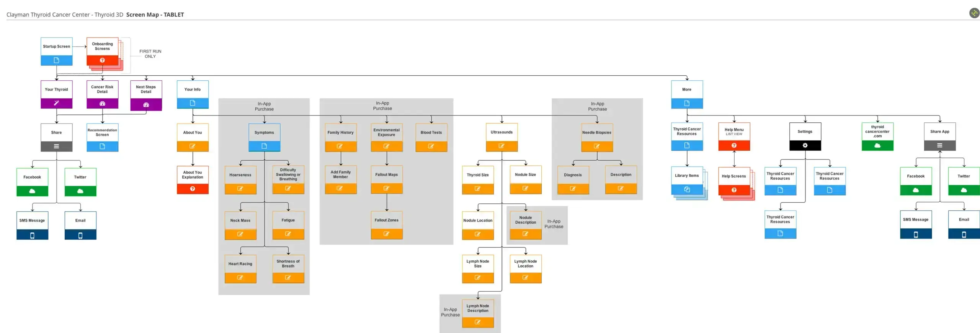
Task: Click the More screen node
Action: pos(687,89)
